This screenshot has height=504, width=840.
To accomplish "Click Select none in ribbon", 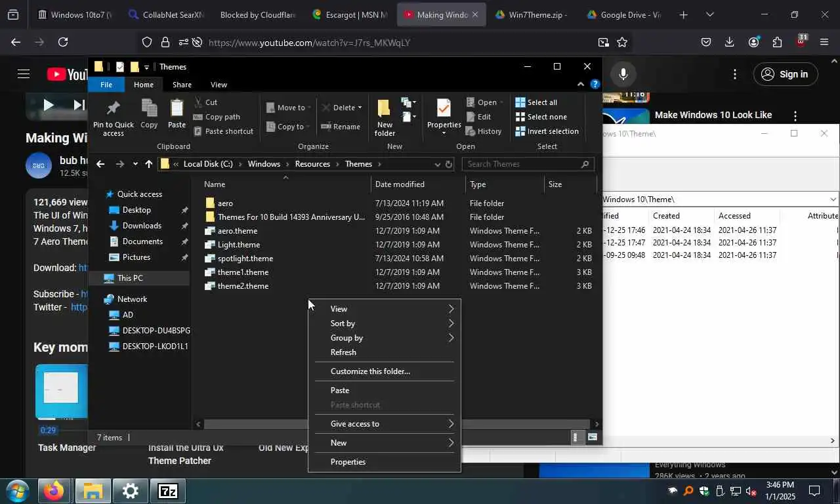I will coord(541,117).
